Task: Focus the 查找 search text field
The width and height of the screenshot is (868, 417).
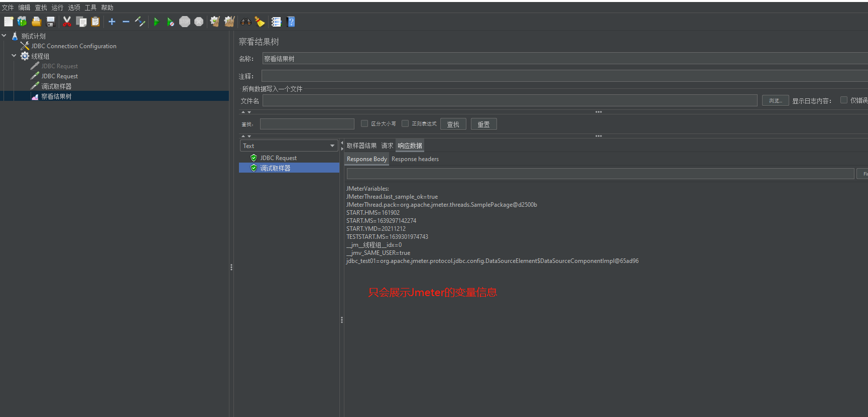Action: 307,124
